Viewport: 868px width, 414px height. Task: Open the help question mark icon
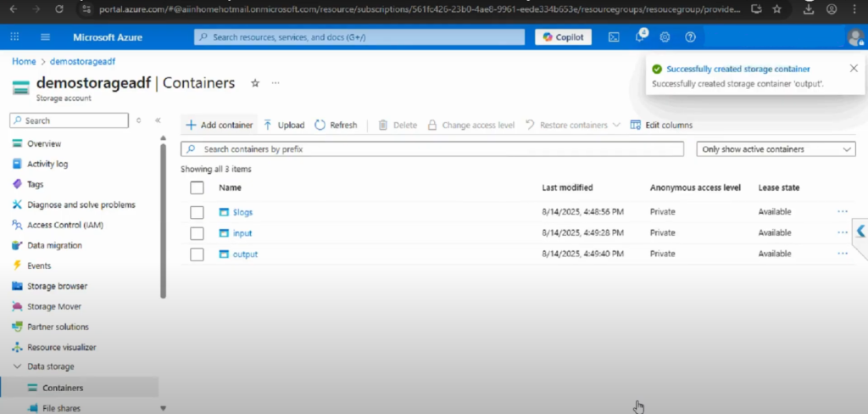coord(690,37)
